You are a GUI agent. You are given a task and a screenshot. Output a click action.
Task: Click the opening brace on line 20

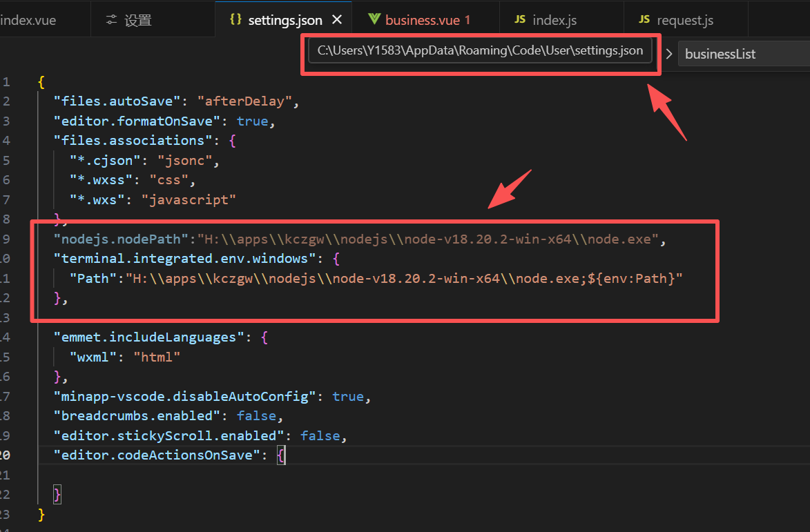point(280,455)
